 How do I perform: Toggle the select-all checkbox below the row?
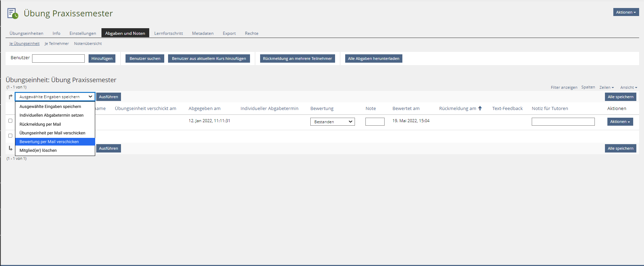10,136
